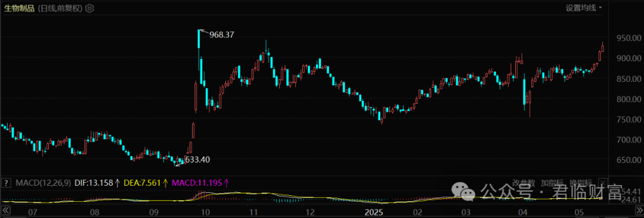Click the 968.37 high price label
Screen dimensions: 644x218
(221, 35)
